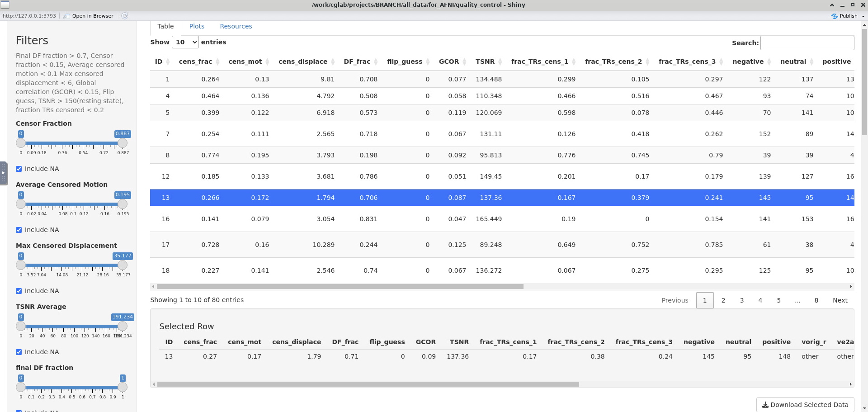Screen dimensions: 868x412
Task: Click the URL http://127.0.0.1:3793
Action: (x=29, y=16)
